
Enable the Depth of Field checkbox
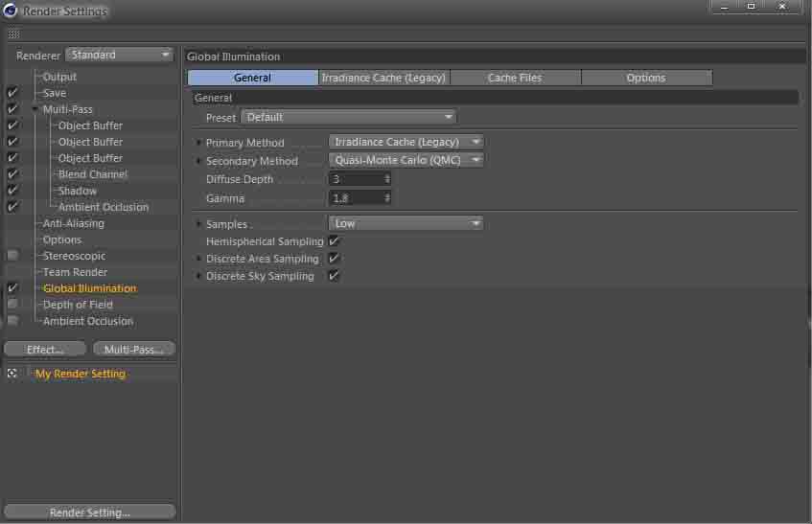pyautogui.click(x=12, y=304)
